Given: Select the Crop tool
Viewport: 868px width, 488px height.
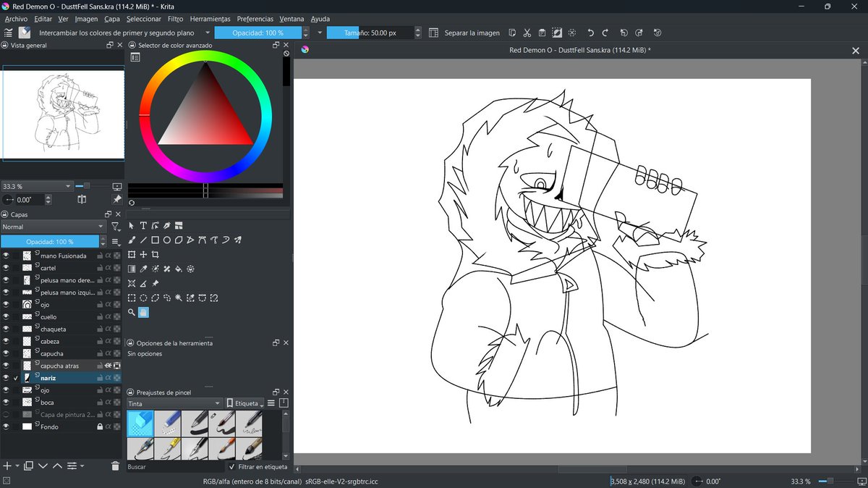Looking at the screenshot, I should point(155,255).
